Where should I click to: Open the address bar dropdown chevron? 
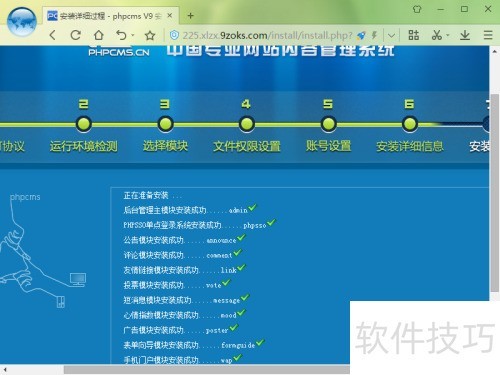pyautogui.click(x=392, y=35)
